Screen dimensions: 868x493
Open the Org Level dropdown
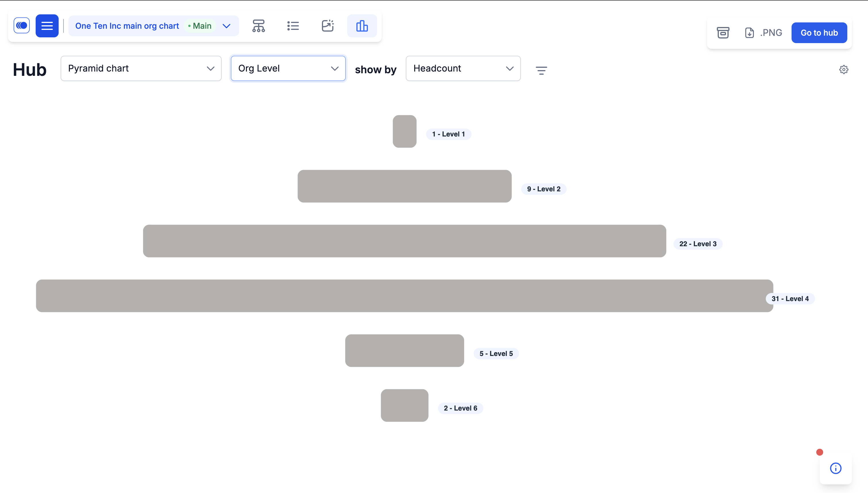(288, 68)
